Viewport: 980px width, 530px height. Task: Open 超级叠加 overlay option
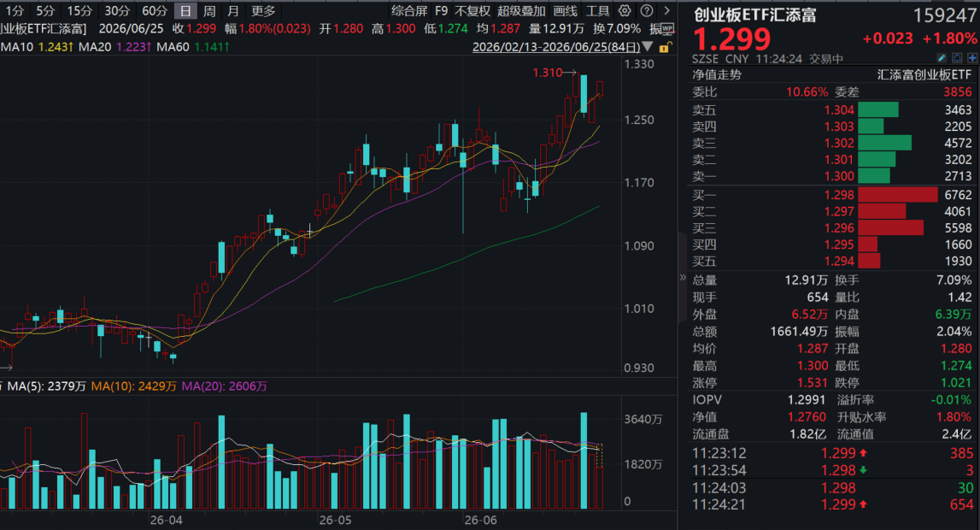click(521, 10)
